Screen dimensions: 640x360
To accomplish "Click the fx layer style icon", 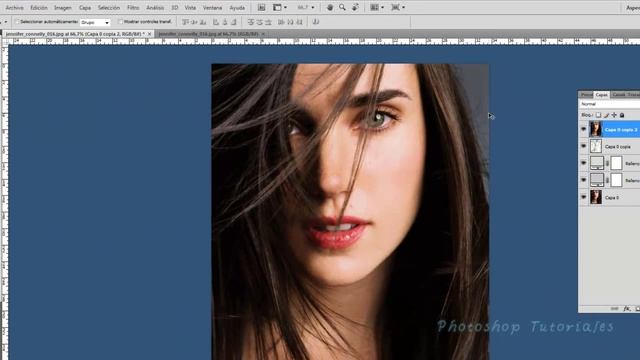I will pos(627,309).
